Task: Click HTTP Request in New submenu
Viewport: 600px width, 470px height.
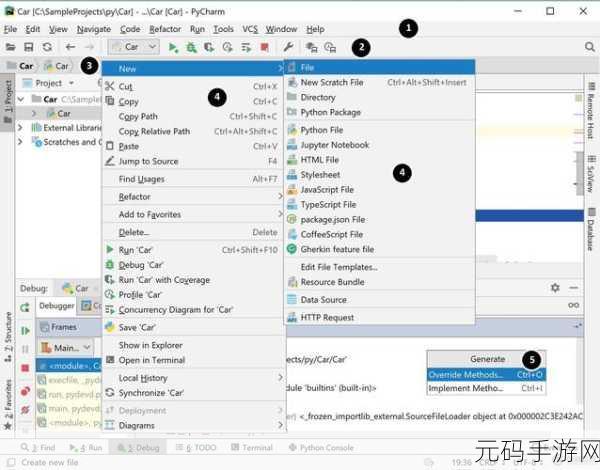Action: coord(379,317)
